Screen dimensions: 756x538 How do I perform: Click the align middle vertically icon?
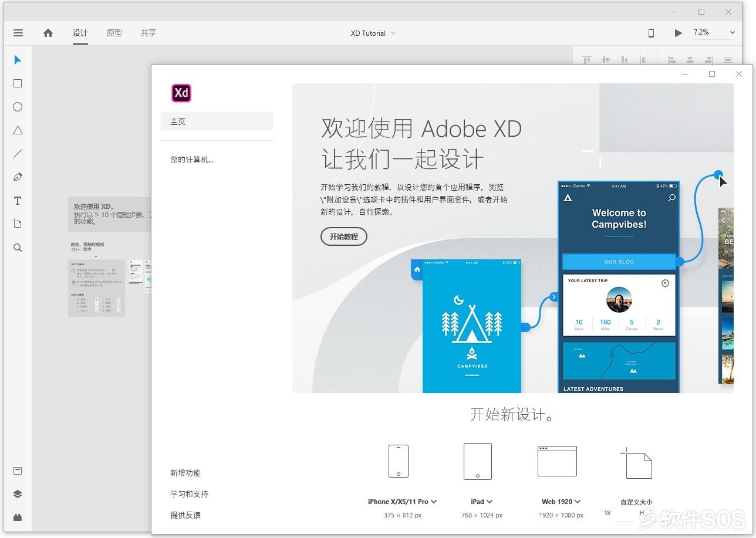pos(605,59)
